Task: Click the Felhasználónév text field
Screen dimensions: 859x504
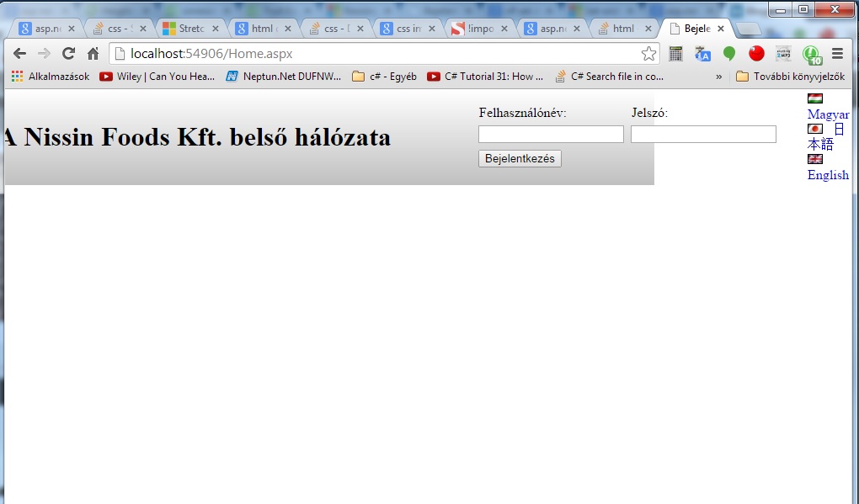Action: tap(551, 134)
